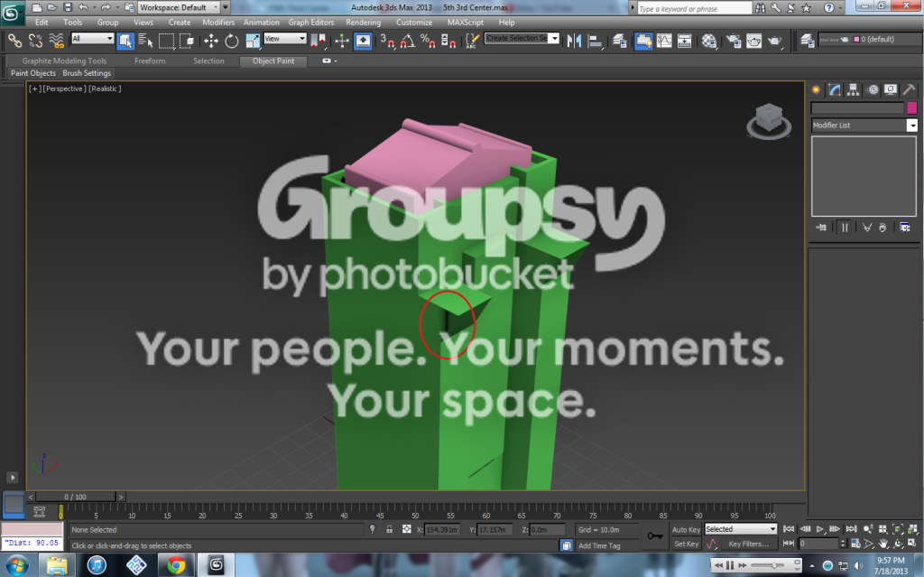This screenshot has height=577, width=924.
Task: Click the Select and Manipulate icon
Action: tap(342, 41)
